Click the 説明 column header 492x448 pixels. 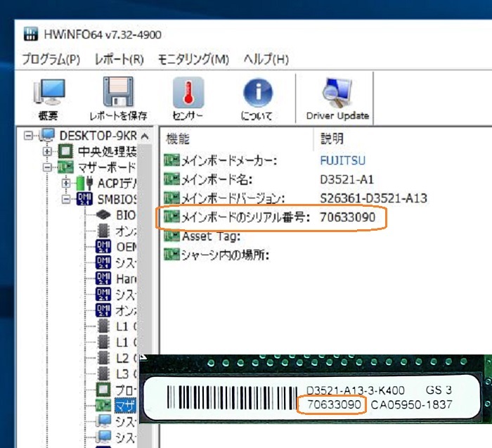pyautogui.click(x=332, y=139)
